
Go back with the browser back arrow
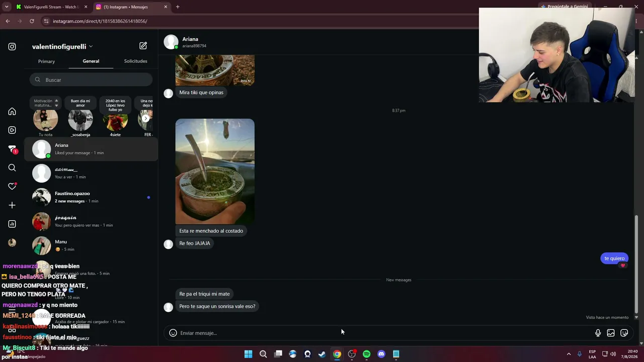coord(8,21)
